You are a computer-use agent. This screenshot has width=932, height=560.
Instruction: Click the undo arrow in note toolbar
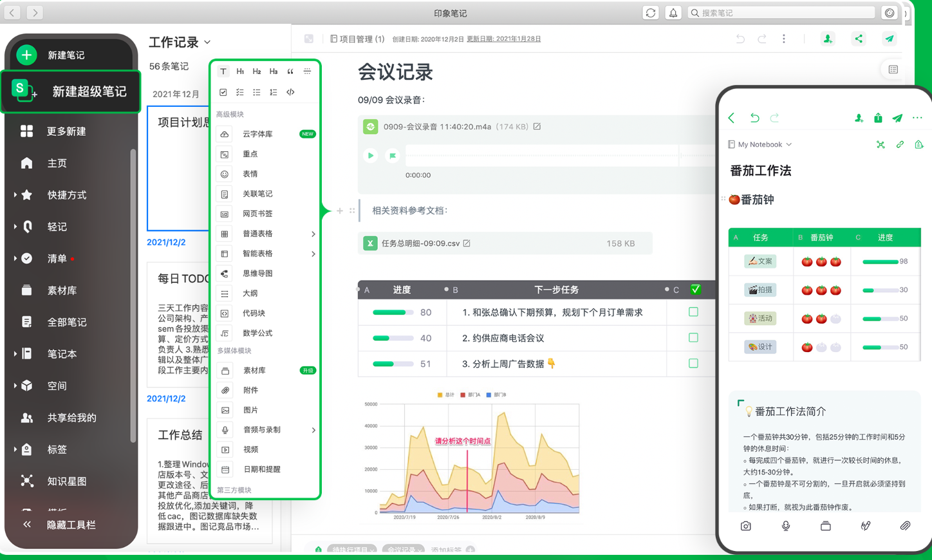click(x=740, y=39)
